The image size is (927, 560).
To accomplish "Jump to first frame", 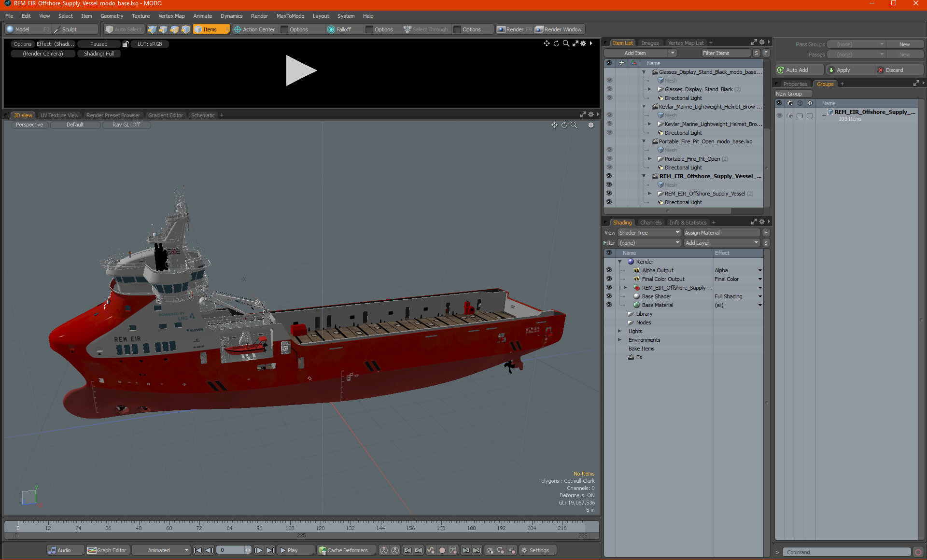I will coord(197,550).
